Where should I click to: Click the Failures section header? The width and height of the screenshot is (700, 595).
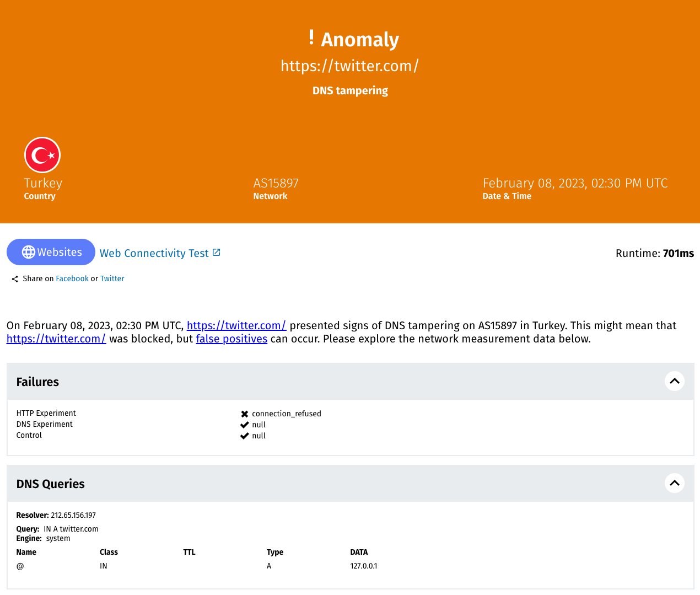point(37,382)
